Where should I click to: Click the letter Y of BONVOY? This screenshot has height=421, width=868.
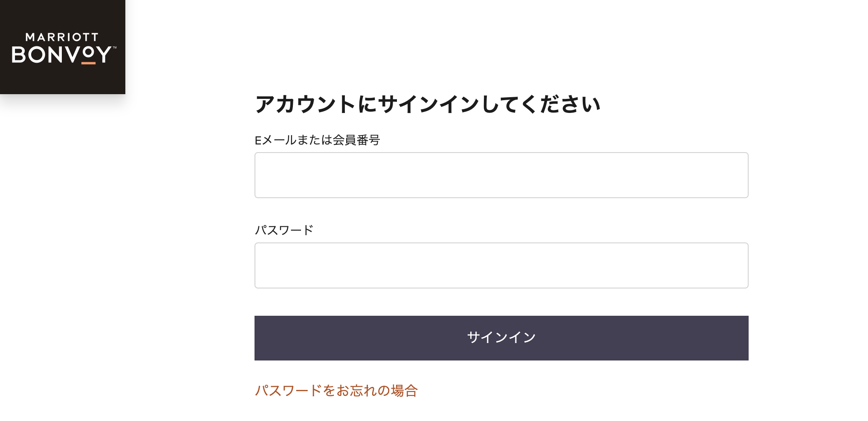point(104,55)
